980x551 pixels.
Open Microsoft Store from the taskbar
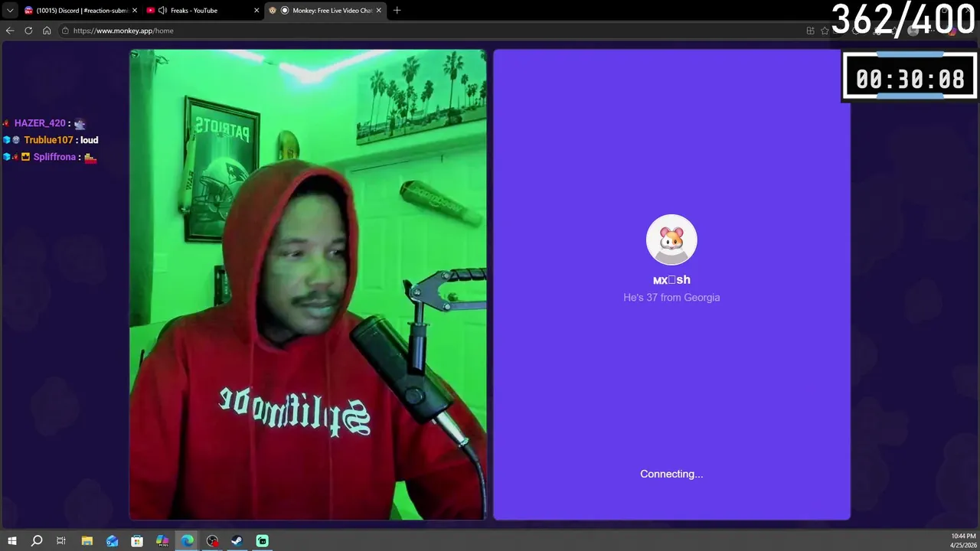(x=137, y=541)
